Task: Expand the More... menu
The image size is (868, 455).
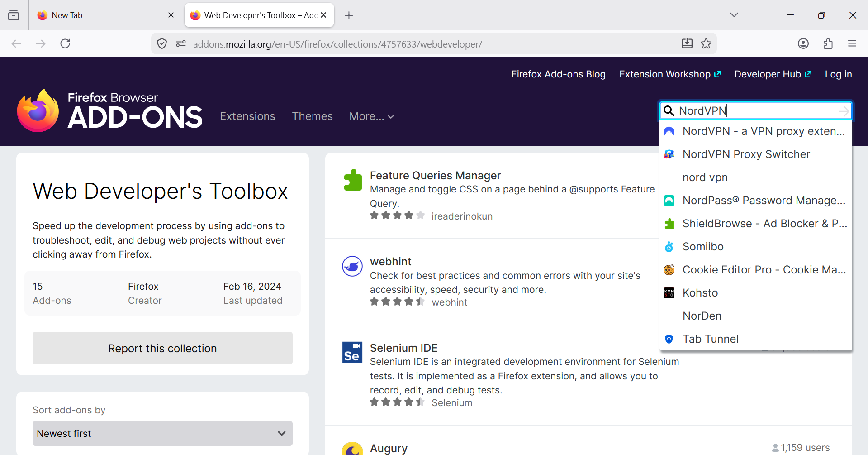Action: coord(371,116)
